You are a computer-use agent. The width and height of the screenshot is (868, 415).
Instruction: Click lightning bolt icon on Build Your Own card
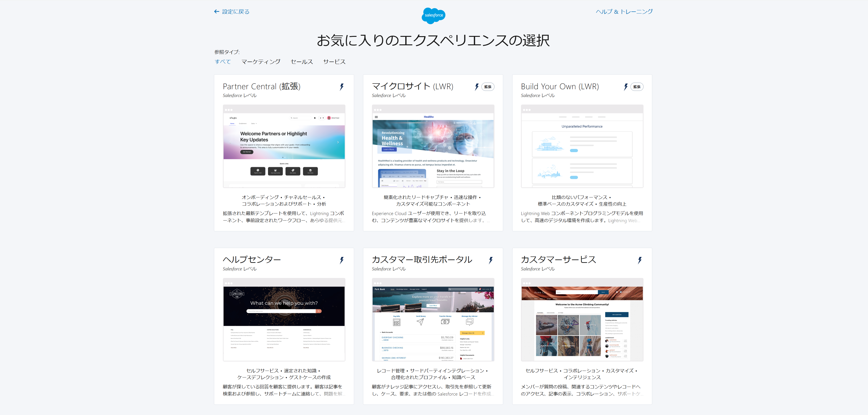[626, 87]
